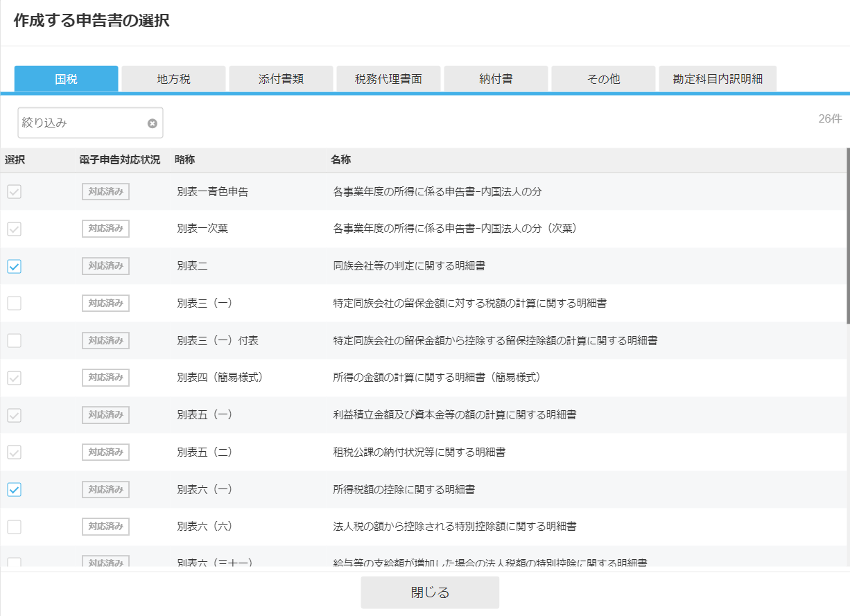Viewport: 850px width, 616px height.
Task: Toggle checkbox for 別表五（一）
Action: click(x=14, y=415)
